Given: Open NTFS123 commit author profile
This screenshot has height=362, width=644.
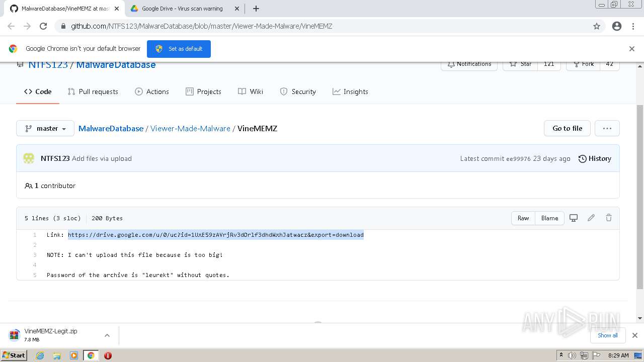Looking at the screenshot, I should [55, 158].
